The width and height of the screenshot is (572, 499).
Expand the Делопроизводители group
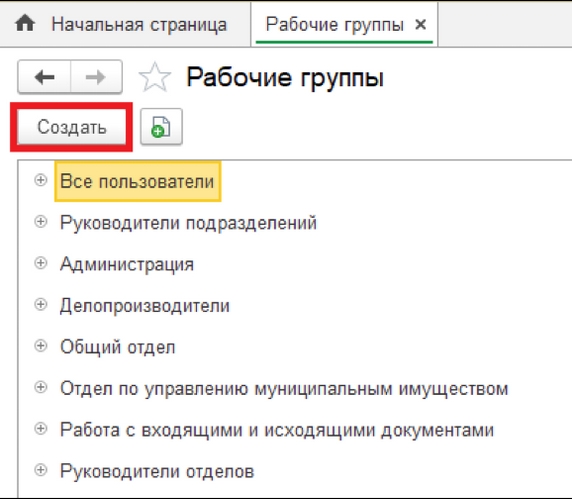40,304
